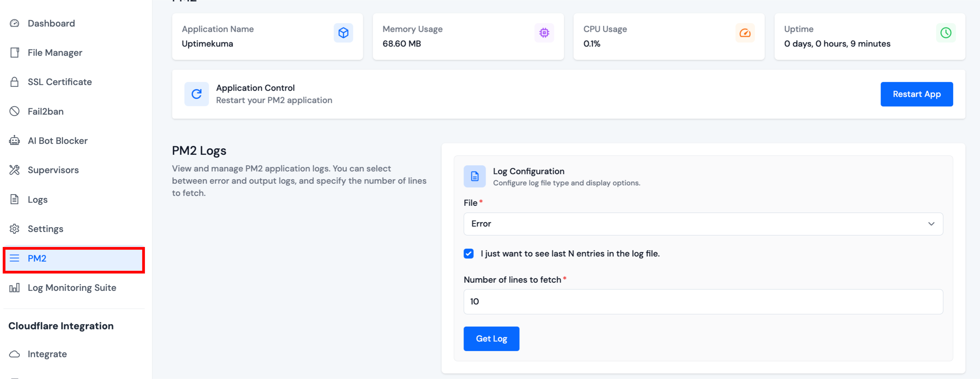Click the File dropdown chevron arrow

pos(931,224)
